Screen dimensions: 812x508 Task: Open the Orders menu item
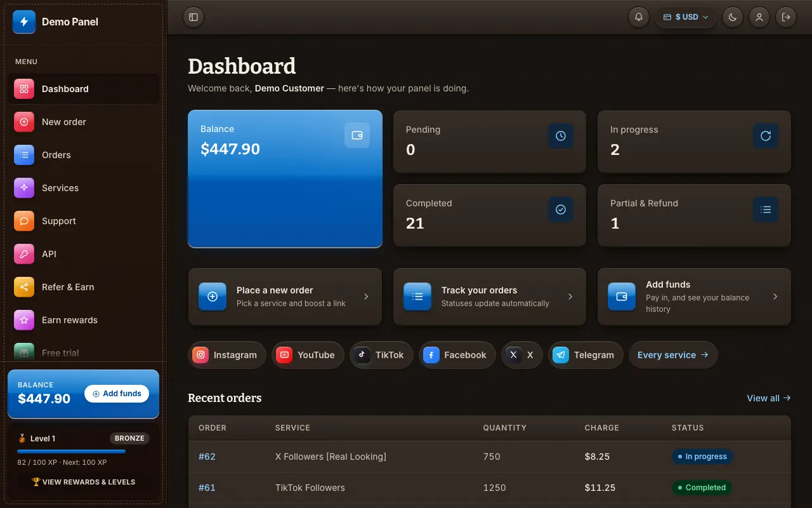pyautogui.click(x=83, y=155)
